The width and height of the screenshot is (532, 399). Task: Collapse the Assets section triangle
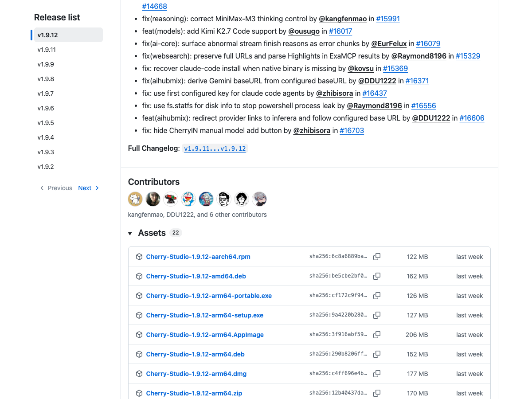click(x=130, y=233)
